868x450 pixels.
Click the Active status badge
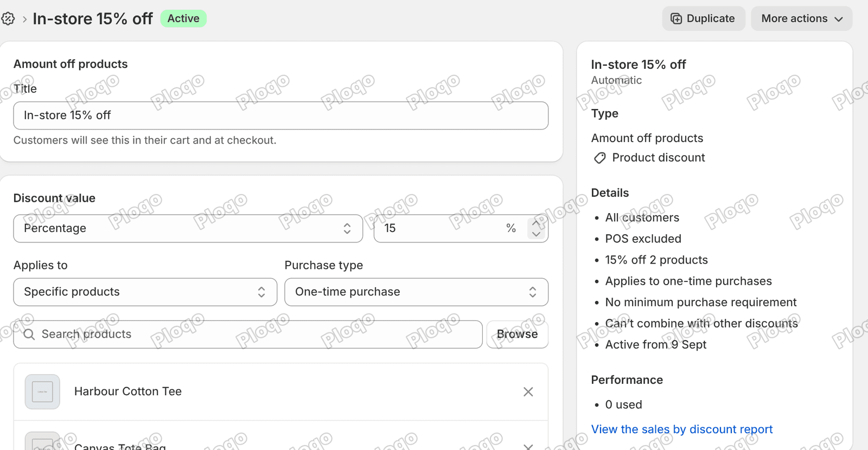183,18
